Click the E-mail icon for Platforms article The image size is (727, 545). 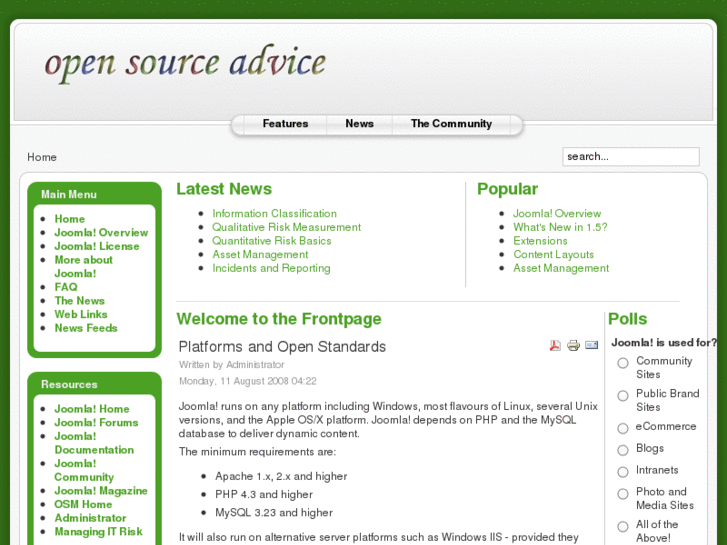click(592, 345)
